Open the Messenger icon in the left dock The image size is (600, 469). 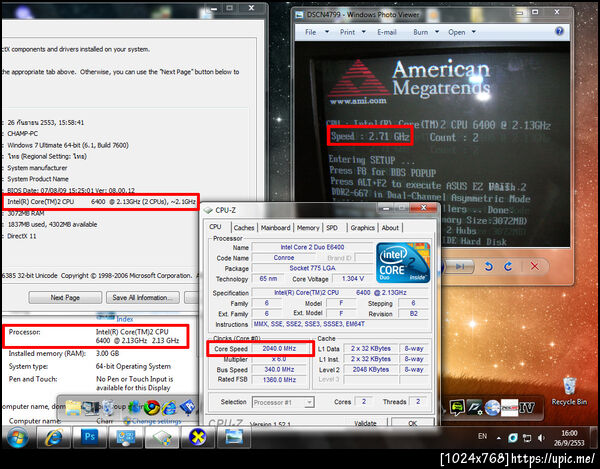pyautogui.click(x=134, y=408)
